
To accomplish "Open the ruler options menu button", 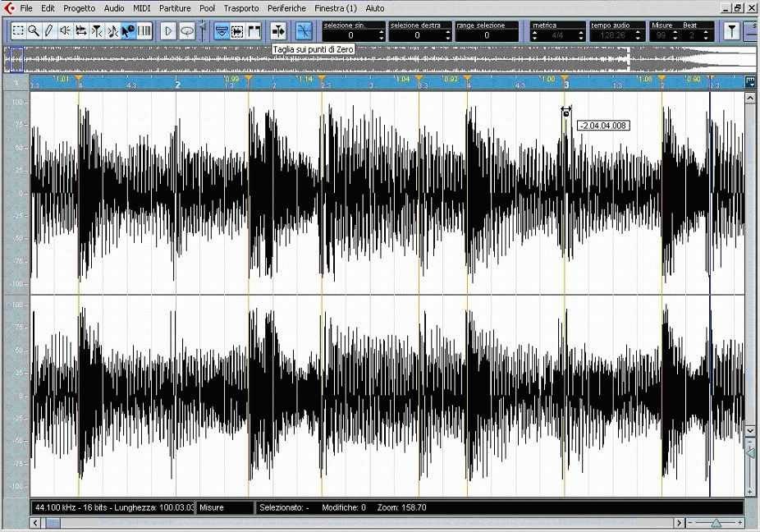I will tap(750, 82).
